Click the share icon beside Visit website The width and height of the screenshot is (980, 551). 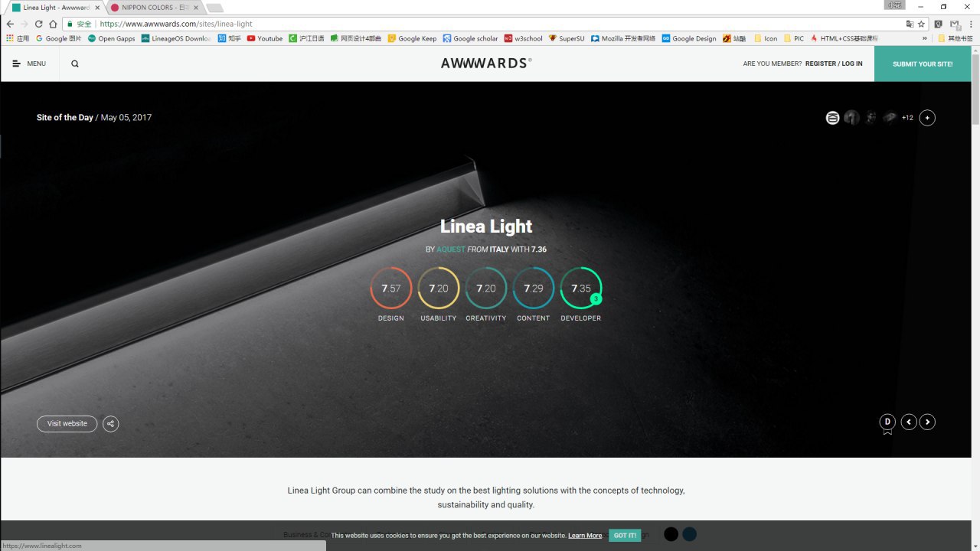[x=111, y=424]
